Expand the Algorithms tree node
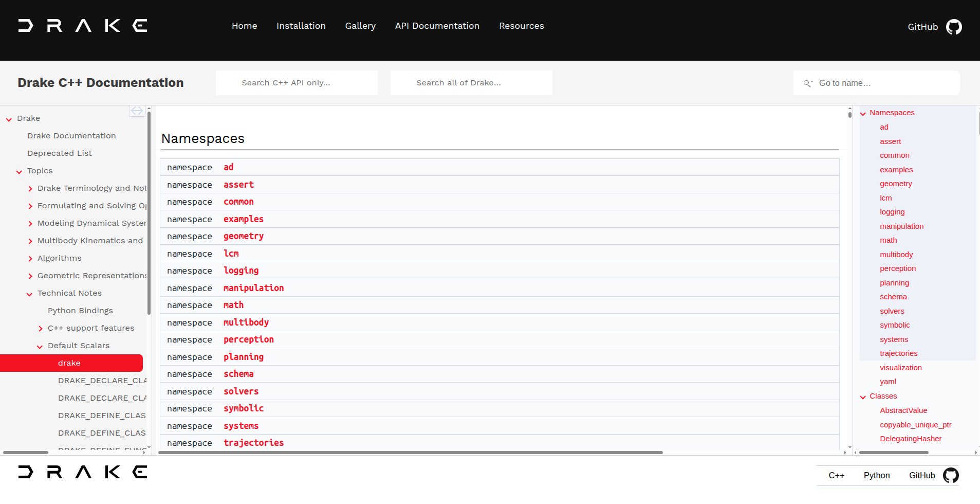This screenshot has width=980, height=504. pos(30,259)
